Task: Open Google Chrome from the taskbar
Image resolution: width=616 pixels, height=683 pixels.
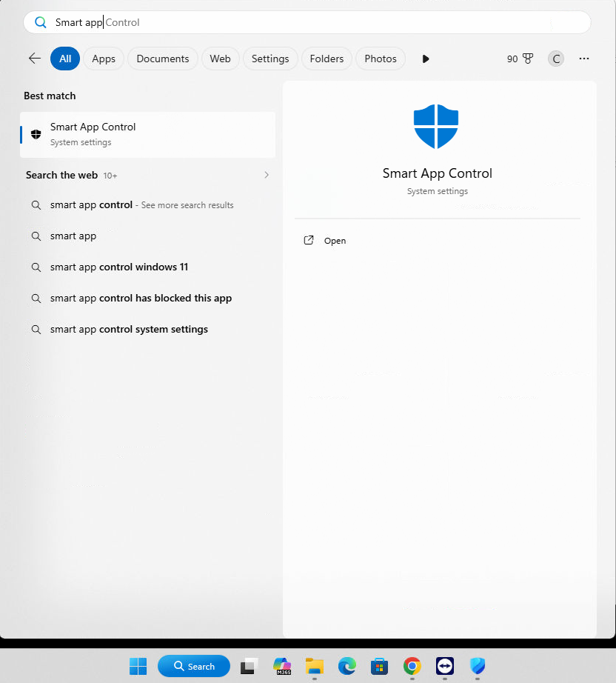Action: click(x=412, y=666)
